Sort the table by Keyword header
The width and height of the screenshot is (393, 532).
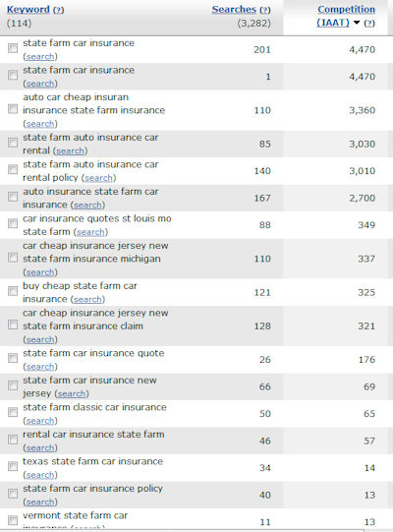pos(28,10)
